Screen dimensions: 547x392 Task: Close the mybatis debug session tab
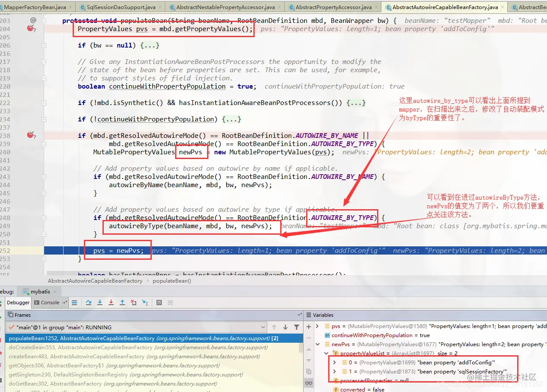pos(55,292)
